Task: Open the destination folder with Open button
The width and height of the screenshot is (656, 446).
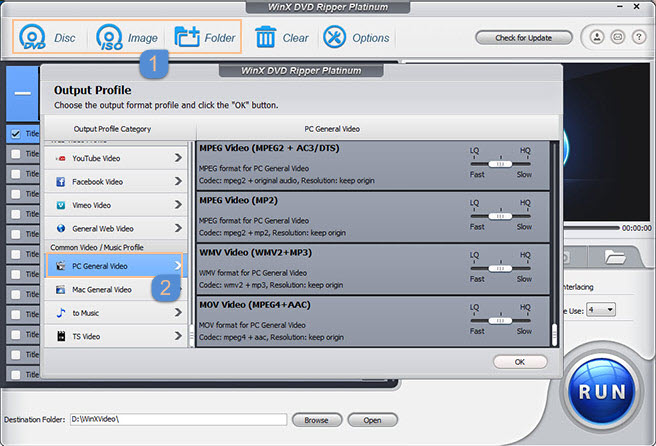Action: tap(372, 420)
